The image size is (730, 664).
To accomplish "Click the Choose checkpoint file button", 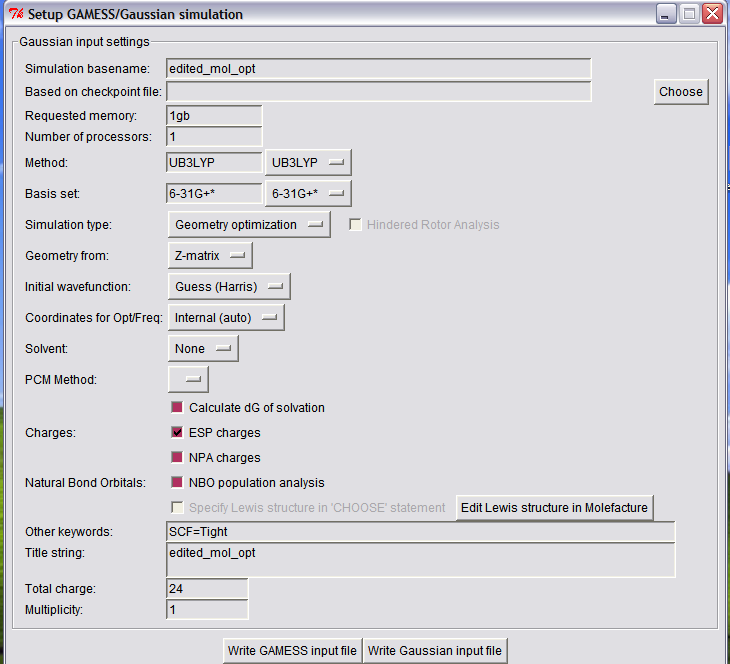I will (681, 92).
